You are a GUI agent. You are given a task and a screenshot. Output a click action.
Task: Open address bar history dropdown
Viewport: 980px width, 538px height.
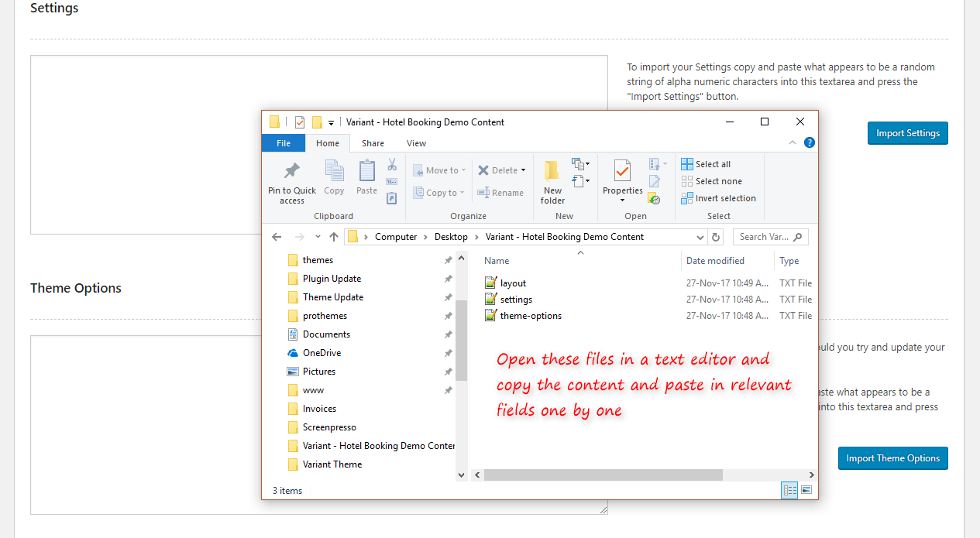(700, 237)
